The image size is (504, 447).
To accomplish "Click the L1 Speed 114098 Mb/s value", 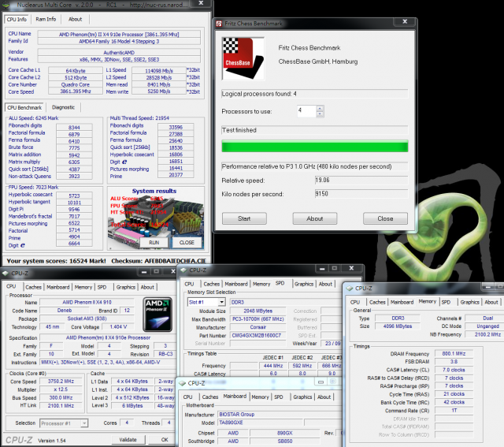I will (159, 70).
